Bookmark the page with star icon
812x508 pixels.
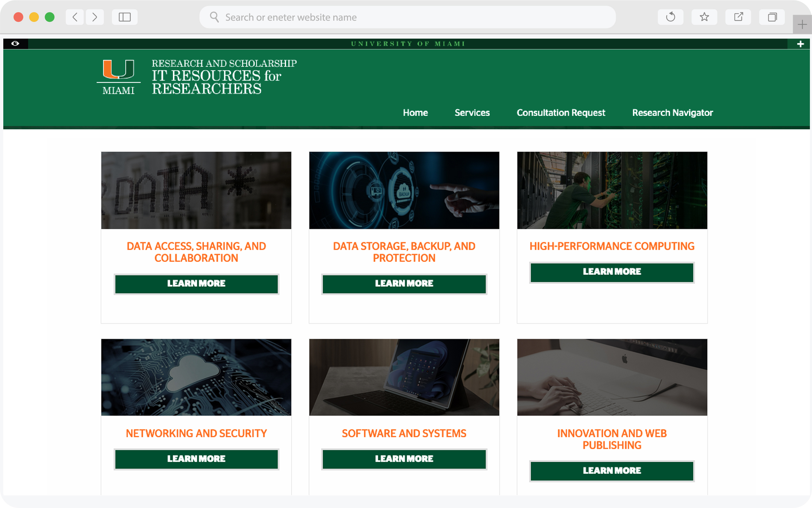(x=704, y=17)
